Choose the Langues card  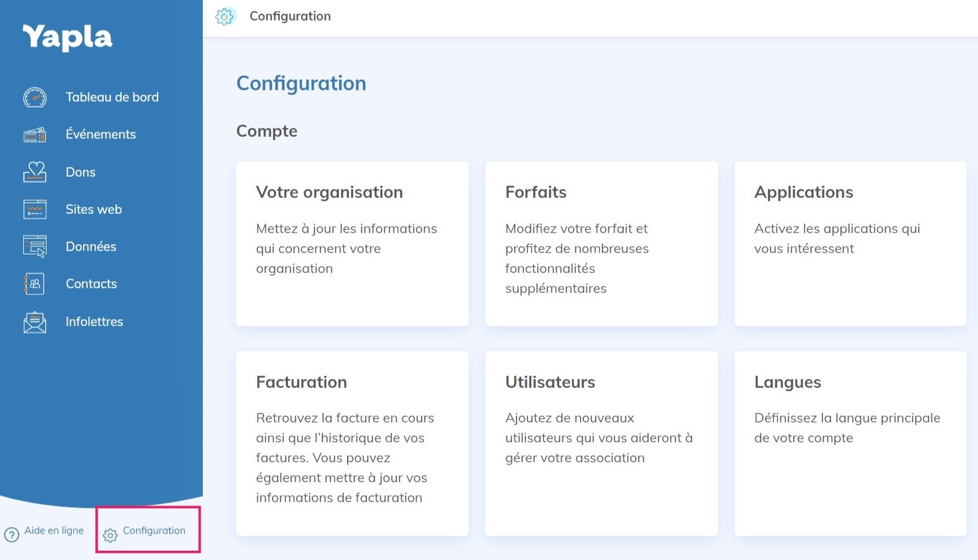coord(850,443)
